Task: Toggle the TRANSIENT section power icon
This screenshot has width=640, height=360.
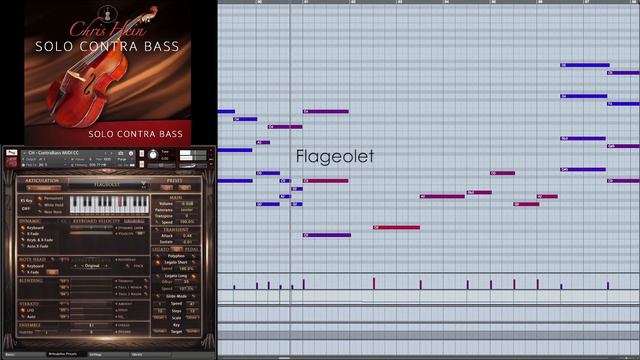Action: 157,230
